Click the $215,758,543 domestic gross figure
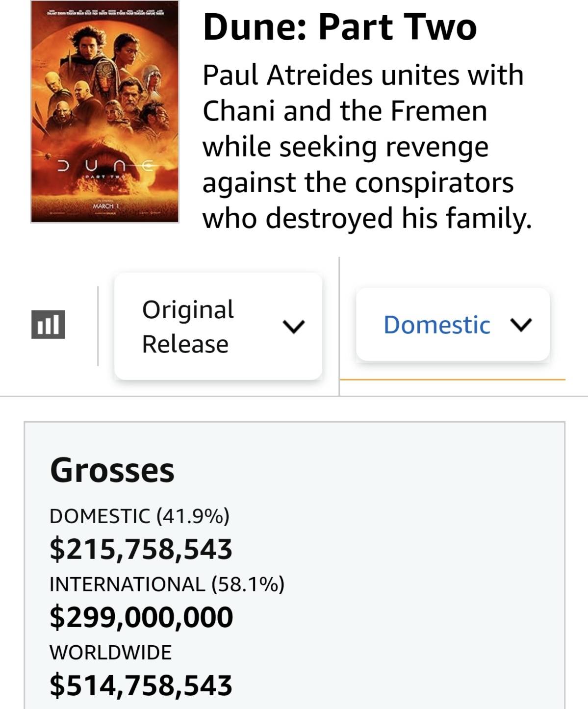The width and height of the screenshot is (588, 709). [141, 549]
